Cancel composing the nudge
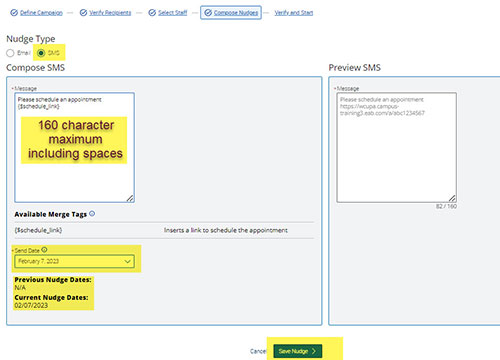The width and height of the screenshot is (500, 360). [x=258, y=351]
